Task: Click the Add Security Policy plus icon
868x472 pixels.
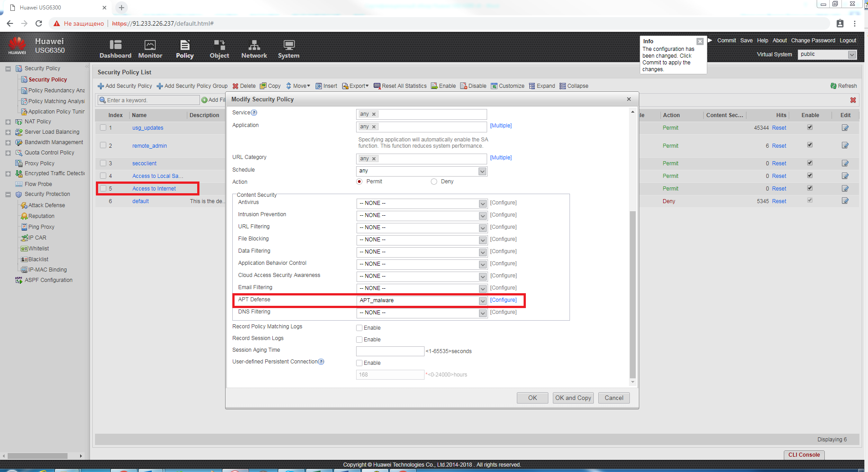Action: pos(101,86)
